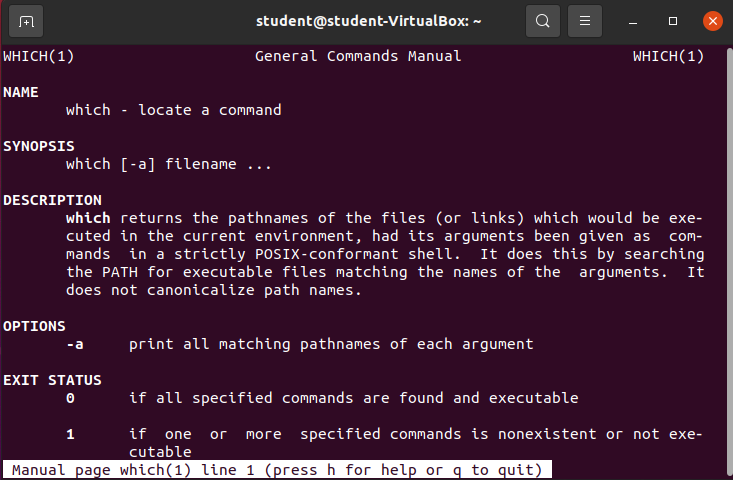Click the EXIT STATUS heading

click(x=52, y=380)
